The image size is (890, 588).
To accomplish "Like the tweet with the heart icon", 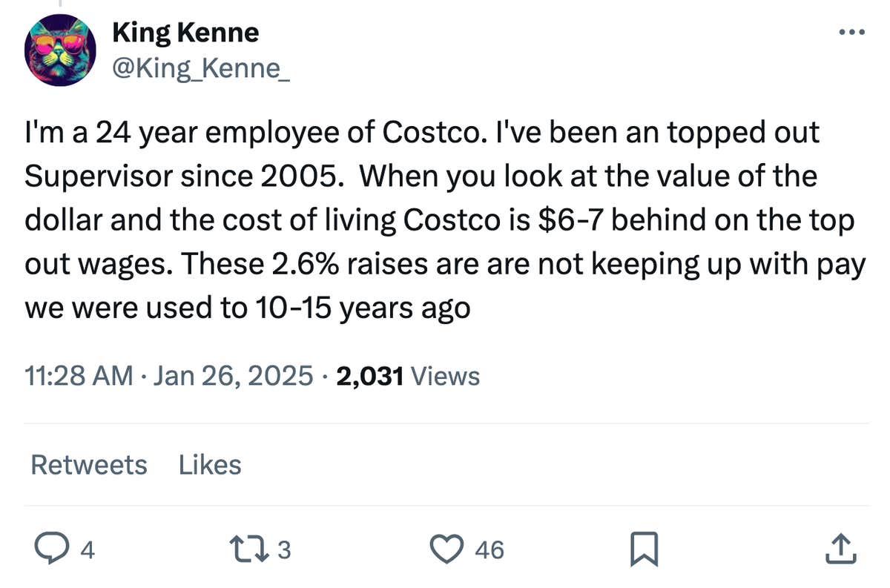I will point(446,550).
